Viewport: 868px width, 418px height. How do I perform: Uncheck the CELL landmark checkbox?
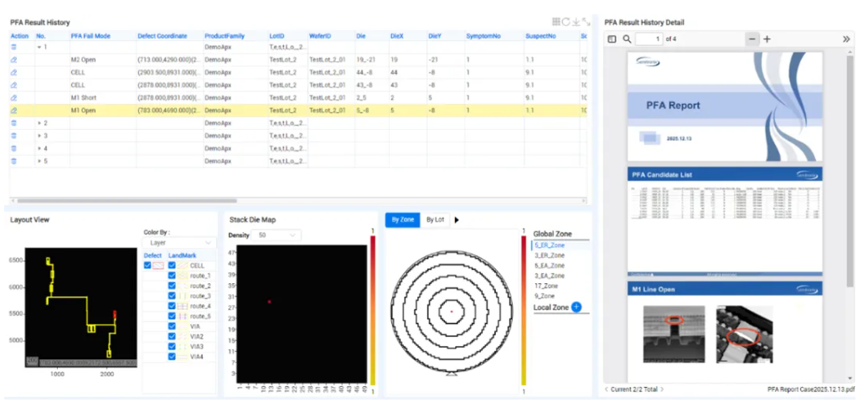pos(173,266)
